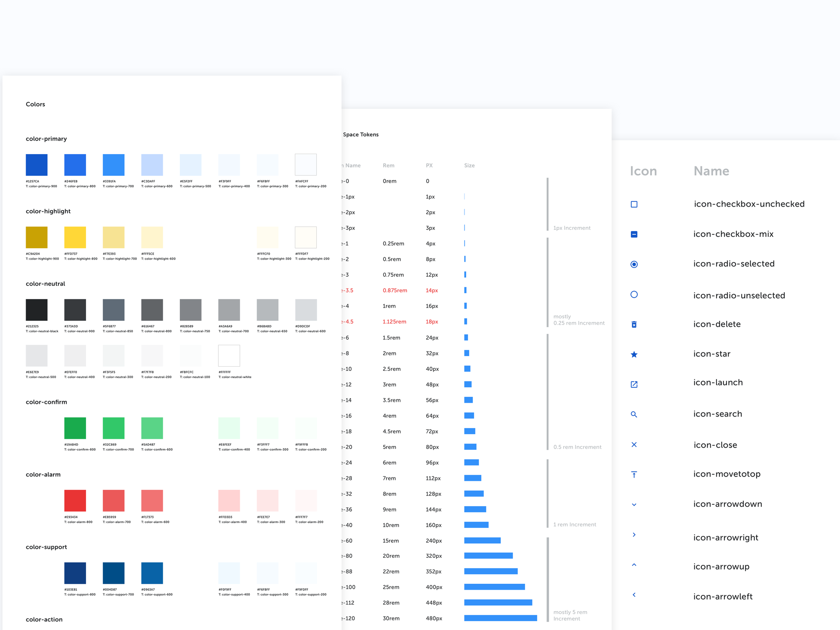
Task: Select the icon-radio-selected symbol
Action: 634,264
